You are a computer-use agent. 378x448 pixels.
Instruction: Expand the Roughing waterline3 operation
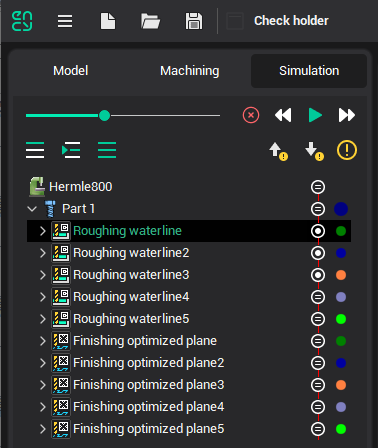coord(43,275)
